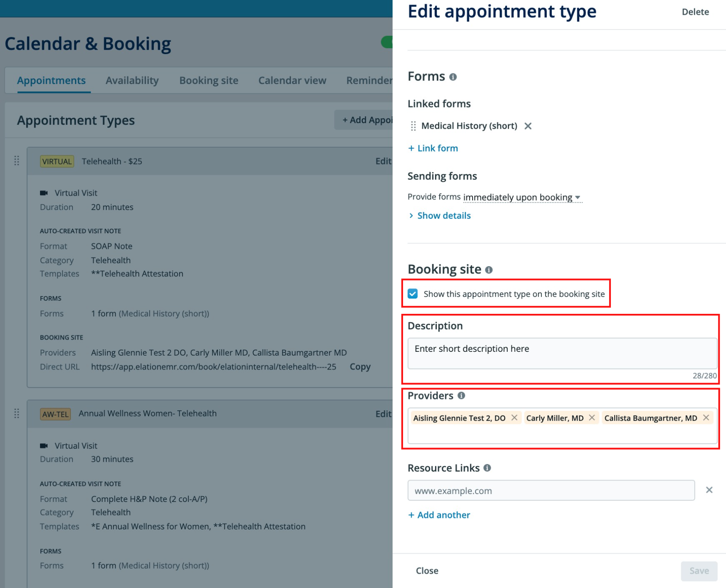The width and height of the screenshot is (726, 588).
Task: Click the info icon beside Booking site heading
Action: click(489, 270)
